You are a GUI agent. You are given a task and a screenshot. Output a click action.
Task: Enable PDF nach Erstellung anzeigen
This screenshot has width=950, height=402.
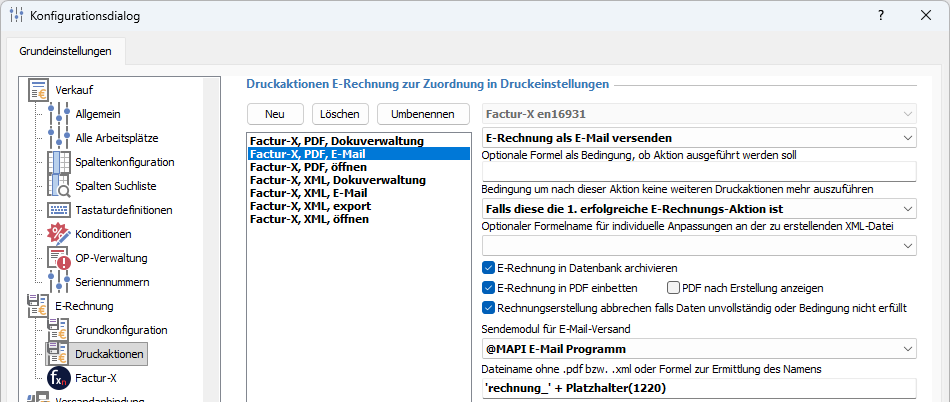(x=673, y=288)
